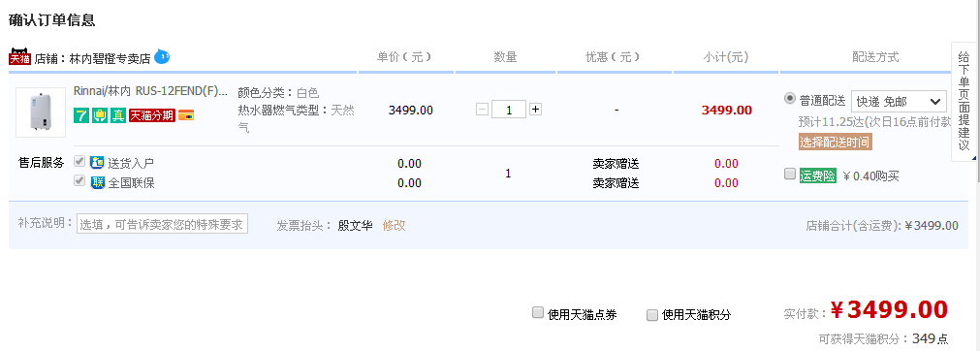This screenshot has height=351, width=980.
Task: Tick the 运费险 shipping insurance checkbox
Action: click(790, 174)
